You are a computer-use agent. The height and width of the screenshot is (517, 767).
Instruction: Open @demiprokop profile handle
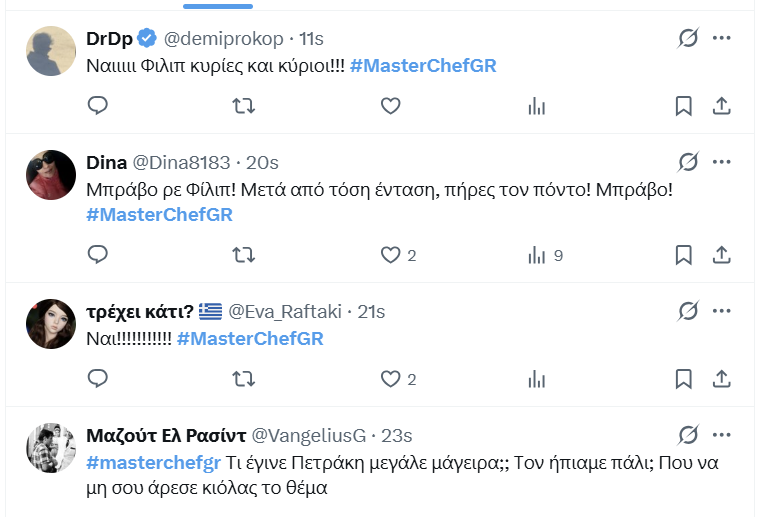point(224,38)
